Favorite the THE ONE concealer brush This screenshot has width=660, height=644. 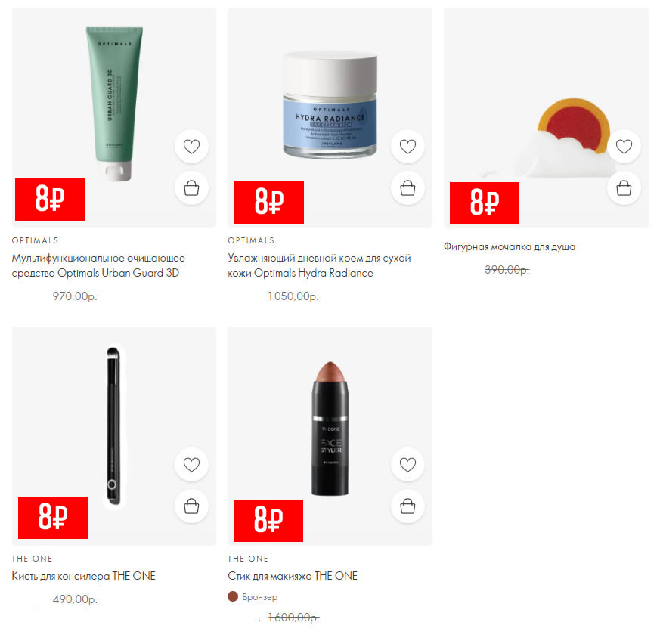tap(191, 465)
